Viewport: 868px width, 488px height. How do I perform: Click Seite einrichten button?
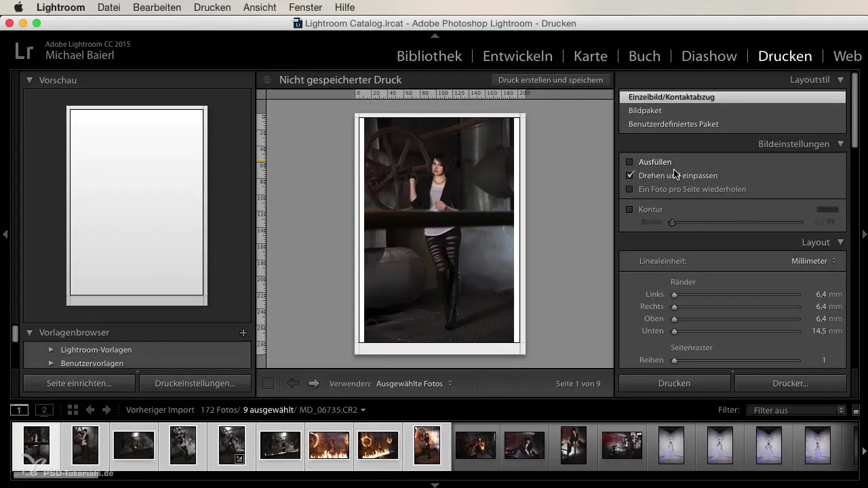click(79, 383)
